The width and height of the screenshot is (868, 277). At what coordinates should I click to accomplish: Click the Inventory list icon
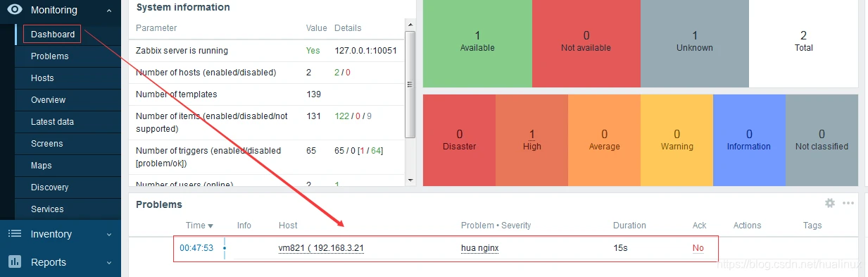pos(15,234)
